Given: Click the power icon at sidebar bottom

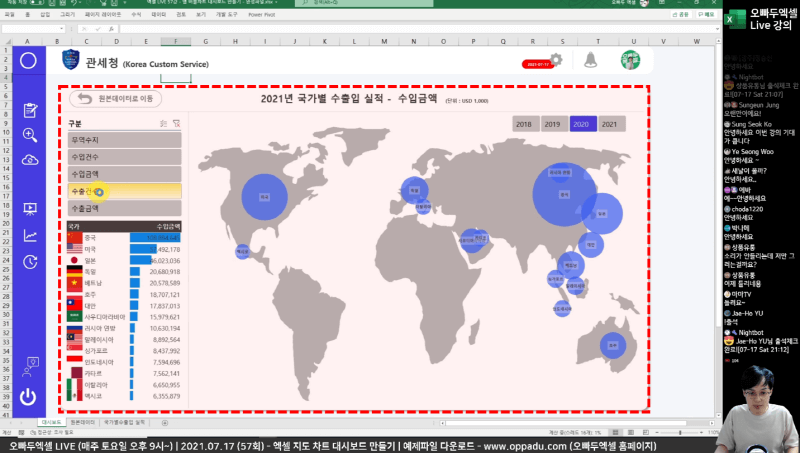Looking at the screenshot, I should tap(29, 396).
